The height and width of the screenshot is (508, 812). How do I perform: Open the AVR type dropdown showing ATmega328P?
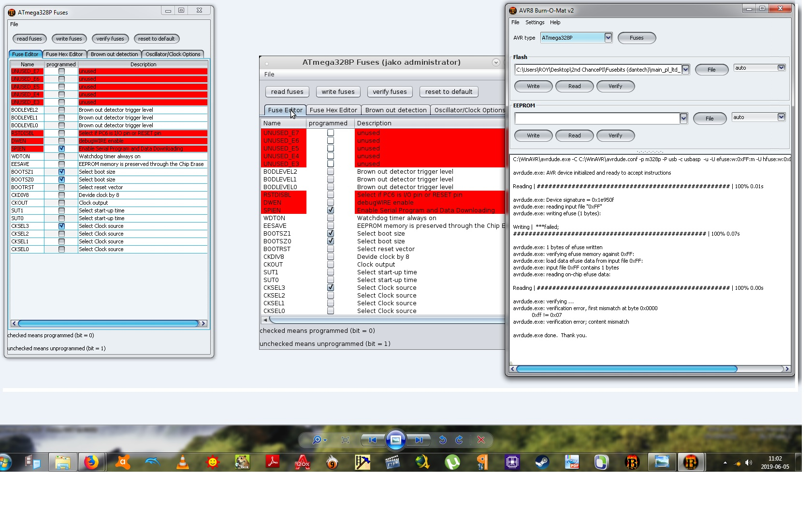point(608,38)
